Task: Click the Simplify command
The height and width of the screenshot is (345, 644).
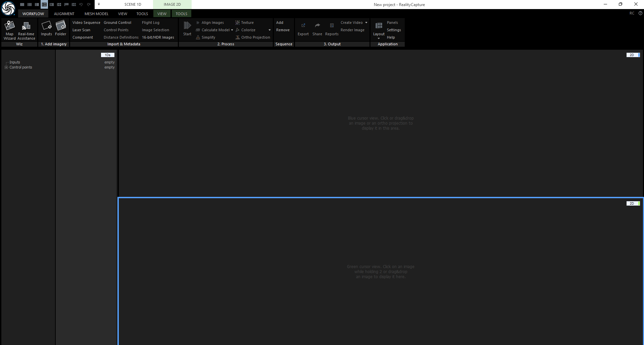Action: pyautogui.click(x=206, y=37)
